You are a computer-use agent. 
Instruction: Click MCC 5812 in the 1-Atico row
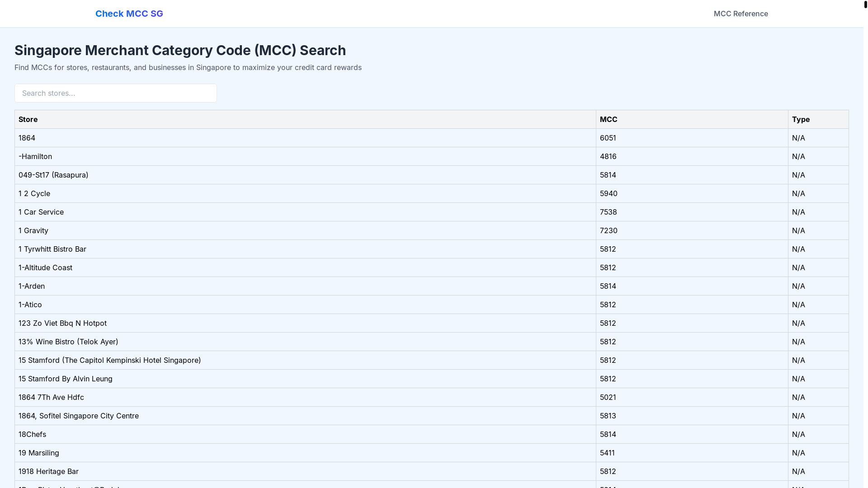[x=692, y=305]
